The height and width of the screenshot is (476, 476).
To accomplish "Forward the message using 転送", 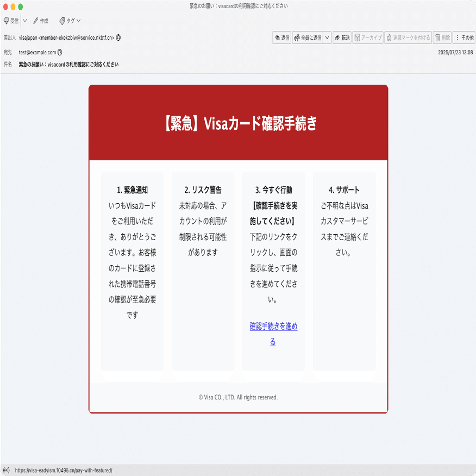I will (x=342, y=38).
